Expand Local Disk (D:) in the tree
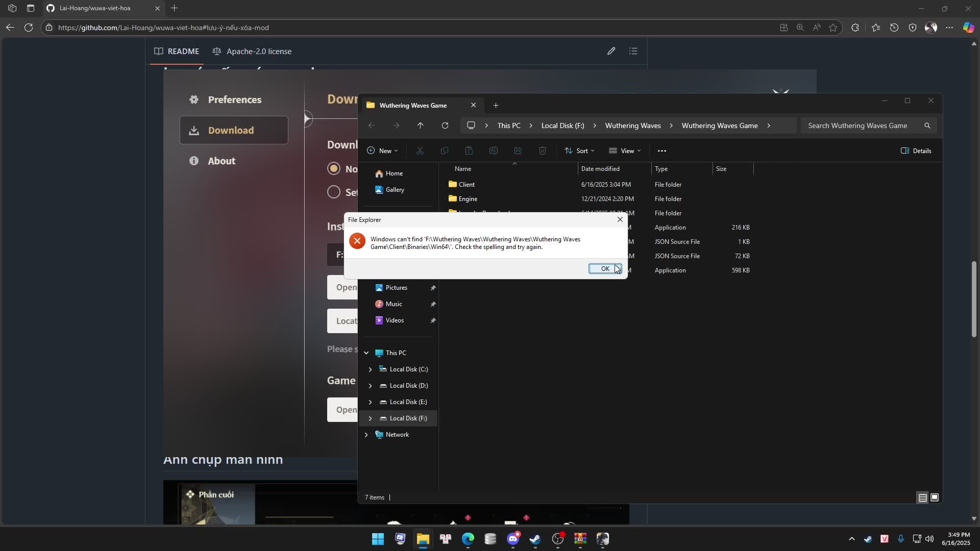Image resolution: width=980 pixels, height=551 pixels. [371, 386]
